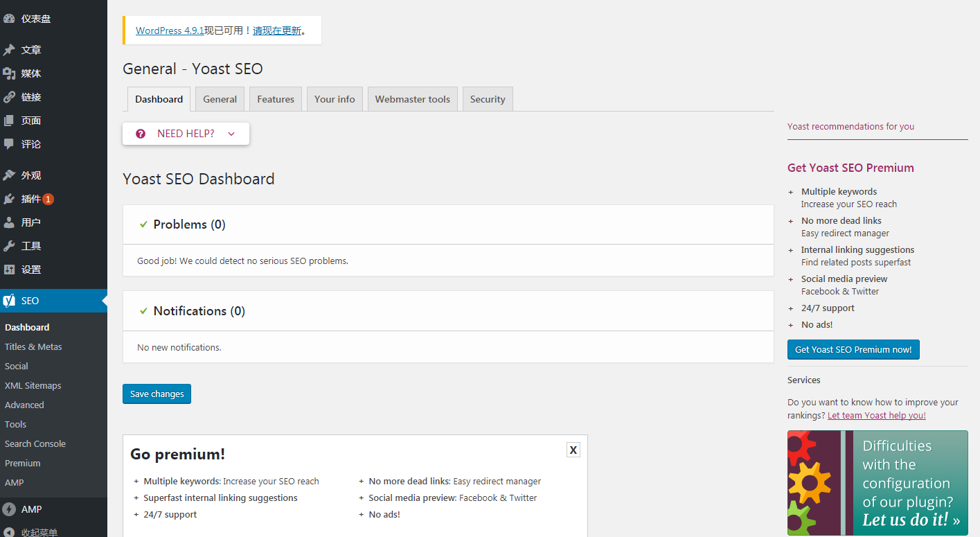Open the Webmaster tools tab
The height and width of the screenshot is (537, 980).
[x=413, y=99]
